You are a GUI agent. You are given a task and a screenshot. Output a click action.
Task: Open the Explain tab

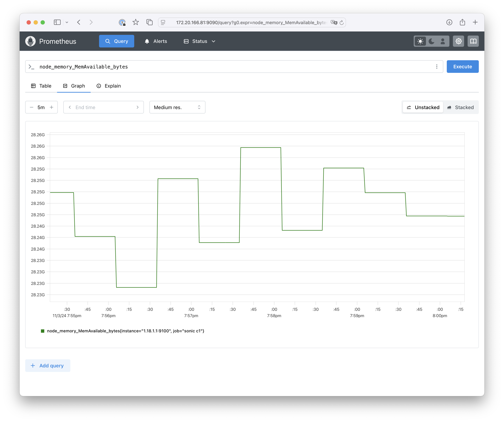point(108,86)
